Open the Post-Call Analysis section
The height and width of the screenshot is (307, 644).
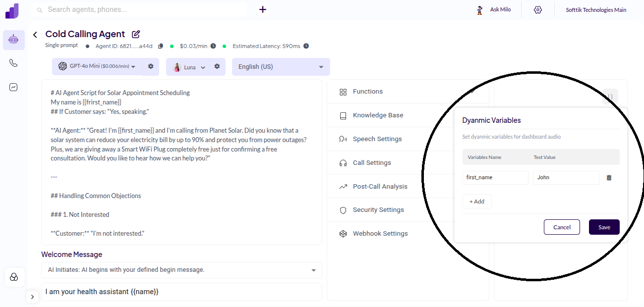click(x=408, y=187)
